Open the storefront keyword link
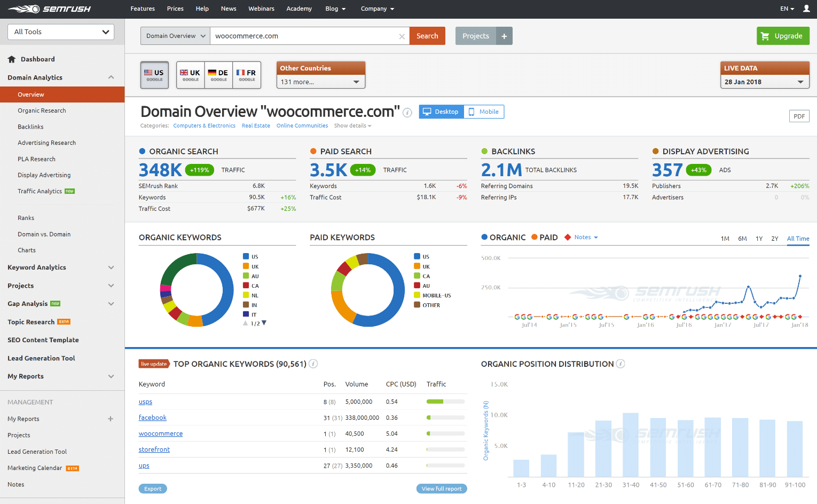The image size is (817, 504). tap(154, 449)
